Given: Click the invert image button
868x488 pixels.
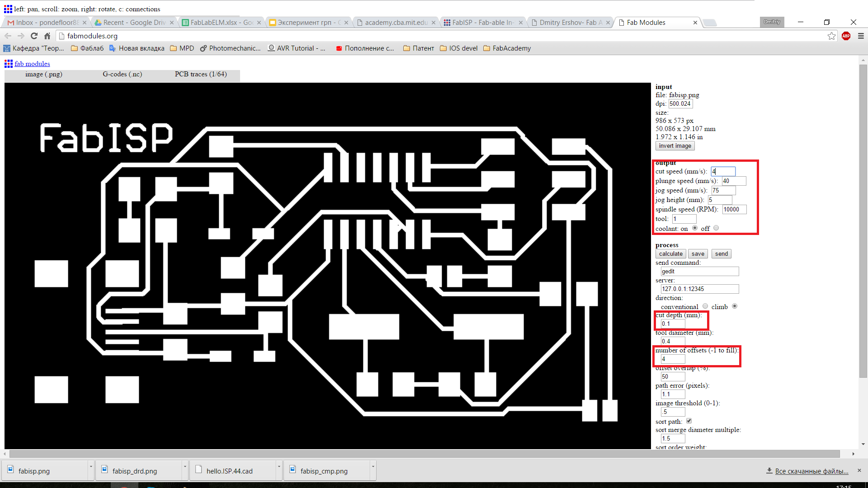Looking at the screenshot, I should click(x=675, y=145).
